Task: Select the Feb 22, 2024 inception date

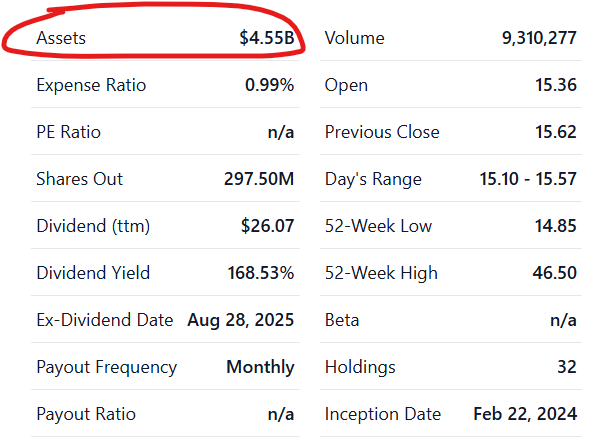Action: (x=525, y=414)
